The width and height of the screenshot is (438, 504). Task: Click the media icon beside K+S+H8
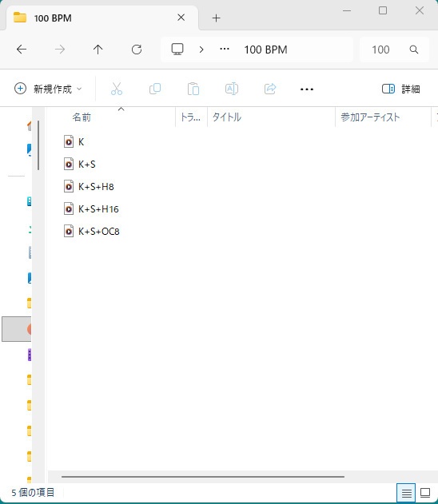[69, 186]
